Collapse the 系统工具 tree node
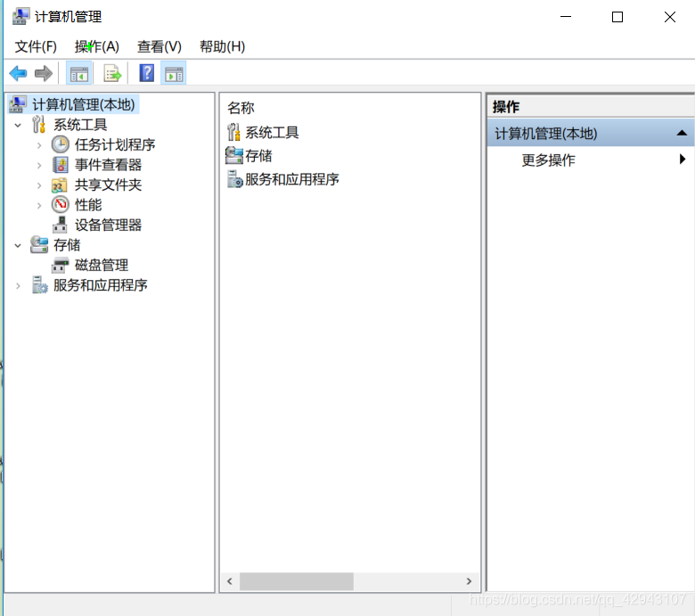 [x=18, y=125]
